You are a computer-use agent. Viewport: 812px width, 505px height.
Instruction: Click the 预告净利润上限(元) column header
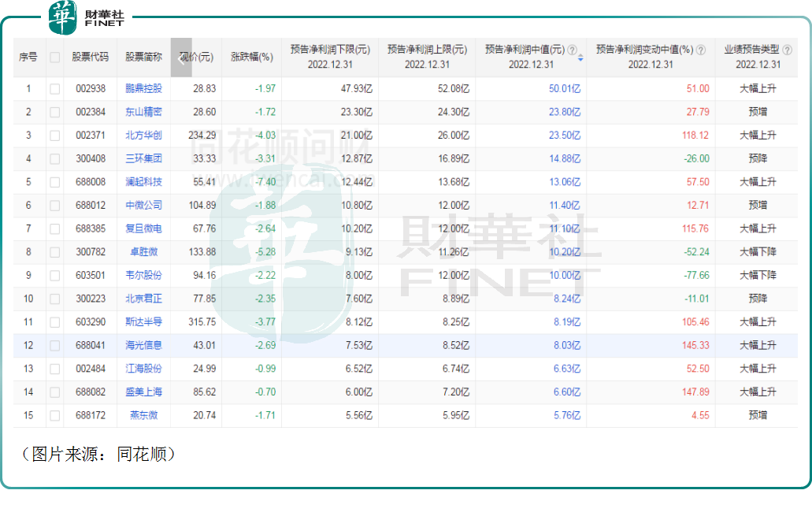[x=427, y=50]
